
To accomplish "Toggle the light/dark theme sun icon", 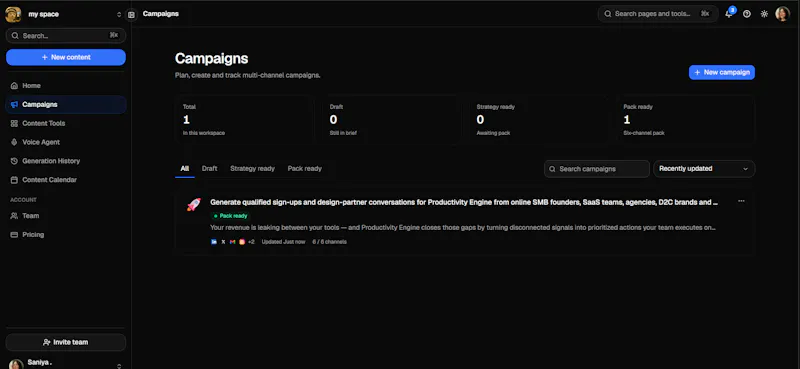I will click(764, 14).
